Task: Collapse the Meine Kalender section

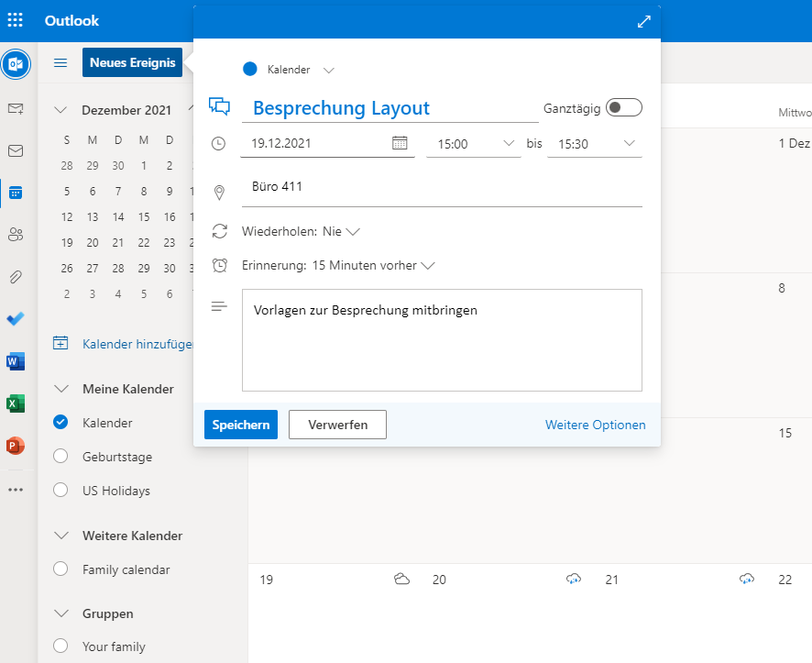Action: [x=61, y=389]
